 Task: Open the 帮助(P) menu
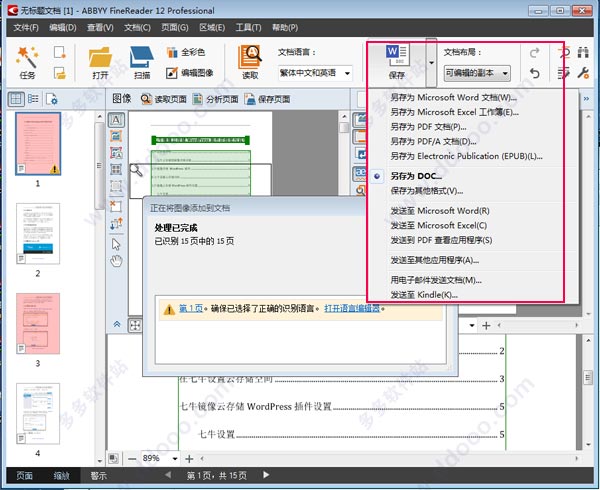pyautogui.click(x=285, y=28)
